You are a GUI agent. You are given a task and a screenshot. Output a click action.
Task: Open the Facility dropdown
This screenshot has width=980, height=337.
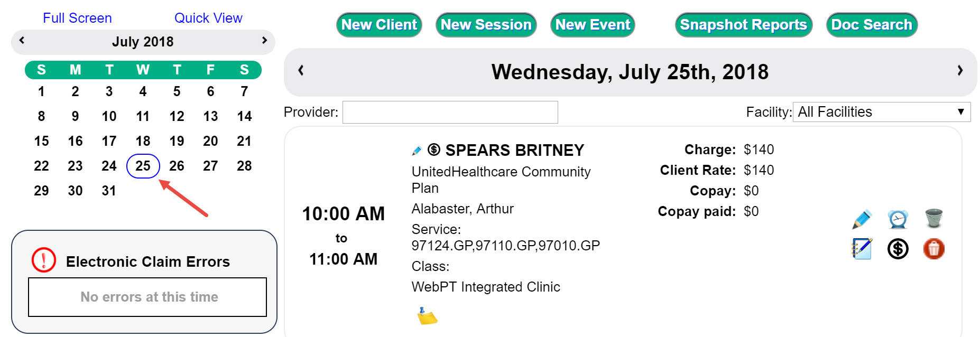click(x=881, y=112)
